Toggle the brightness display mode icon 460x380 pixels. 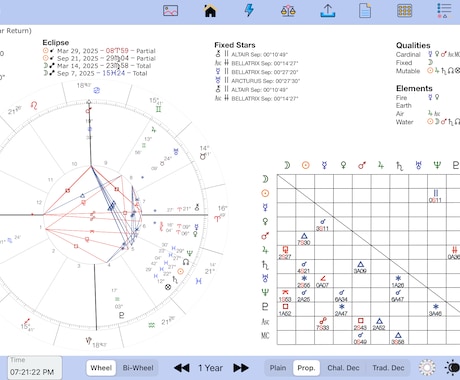point(453,368)
